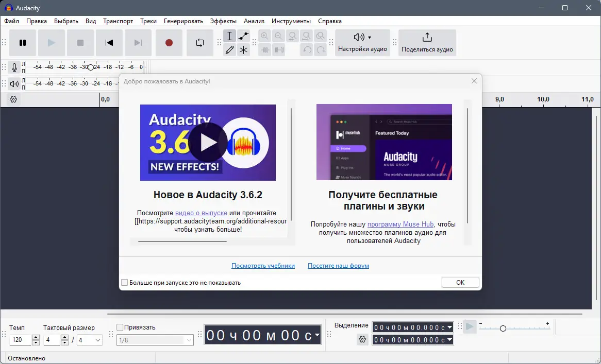Activate the Multi-tool
The width and height of the screenshot is (601, 364).
(243, 49)
